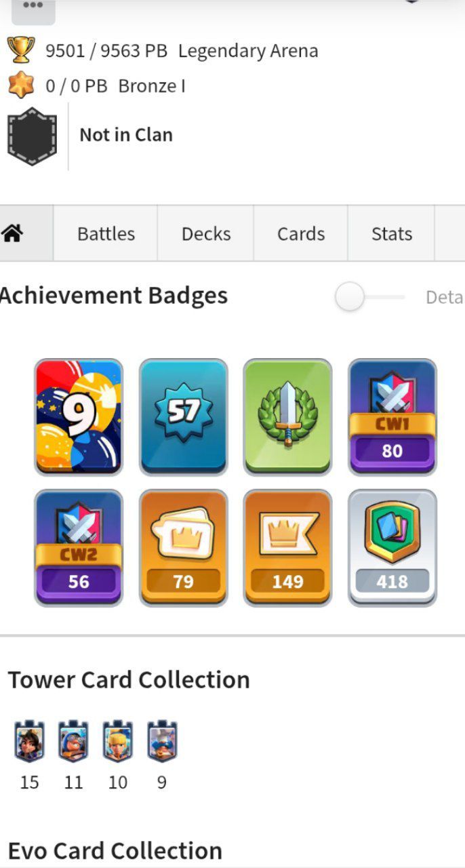Switch to the Stats tab
This screenshot has height=868, width=465.
(x=391, y=233)
